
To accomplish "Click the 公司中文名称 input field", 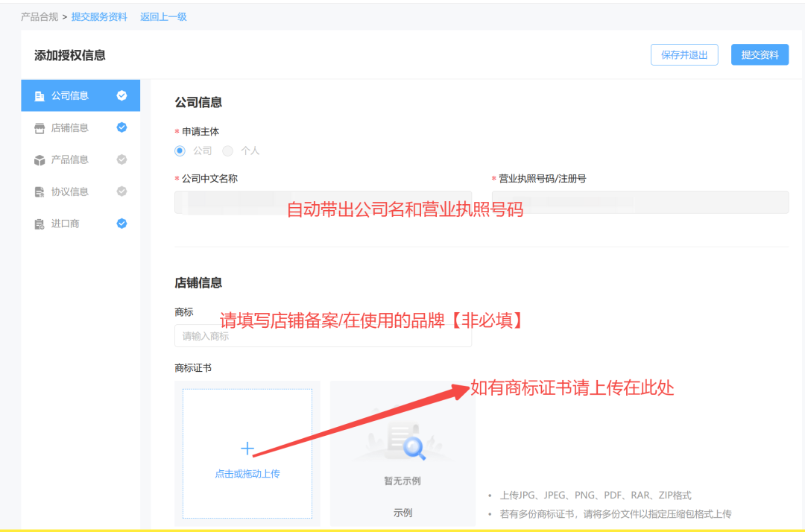I will [x=323, y=202].
